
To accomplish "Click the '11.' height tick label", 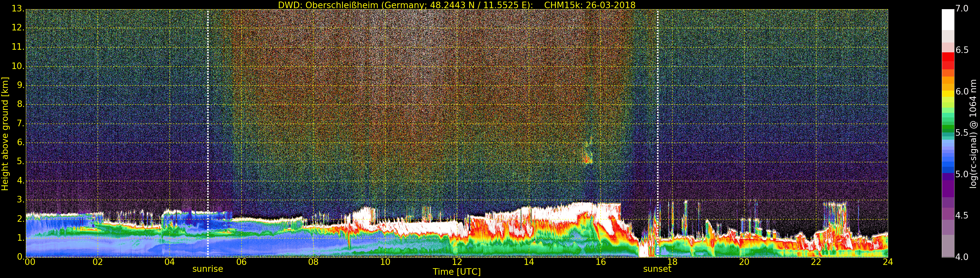I will pos(18,47).
